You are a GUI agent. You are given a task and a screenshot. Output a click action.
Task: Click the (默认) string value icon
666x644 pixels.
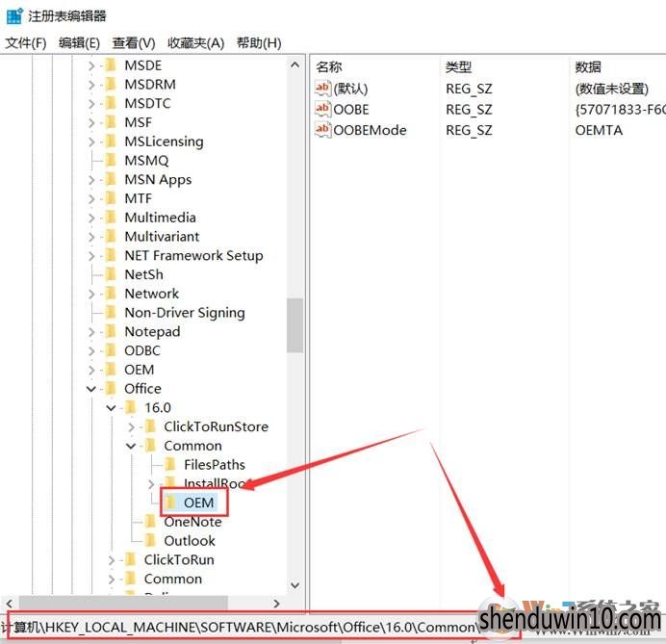point(322,89)
